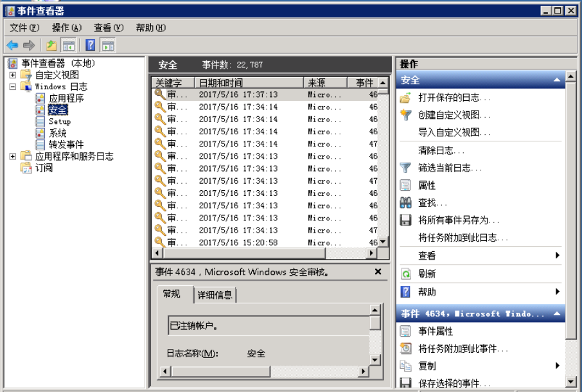Sort by 关键字 column header
582x392 pixels.
coord(173,82)
